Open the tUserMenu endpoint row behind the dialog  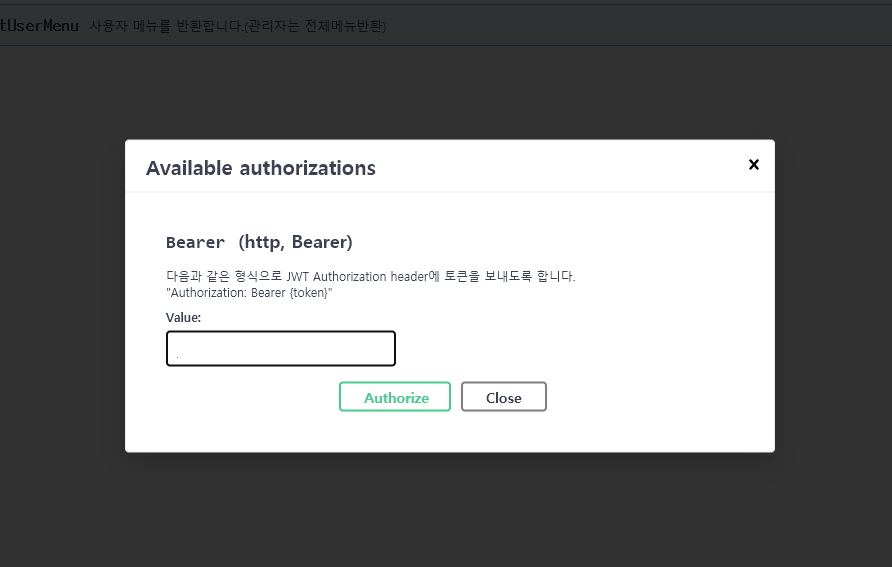coord(446,26)
